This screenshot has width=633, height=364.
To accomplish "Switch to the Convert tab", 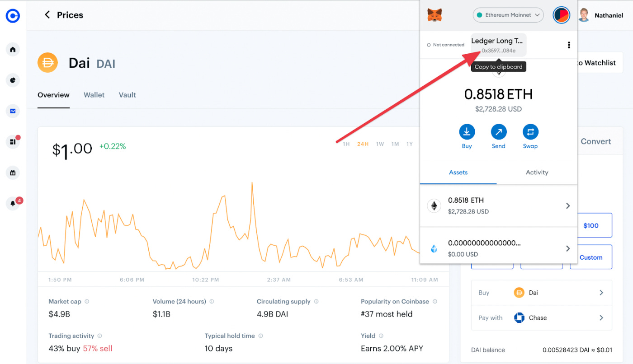I will pos(596,141).
